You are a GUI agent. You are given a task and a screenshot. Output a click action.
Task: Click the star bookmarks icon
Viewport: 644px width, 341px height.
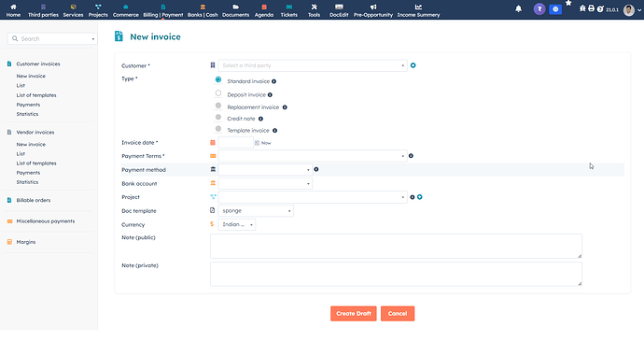(568, 4)
